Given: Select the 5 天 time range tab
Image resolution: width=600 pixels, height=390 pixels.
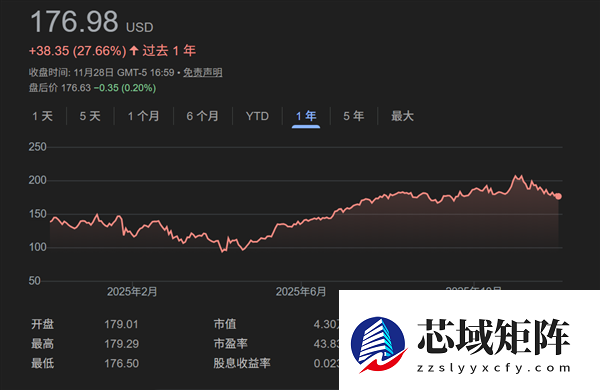Looking at the screenshot, I should [90, 116].
